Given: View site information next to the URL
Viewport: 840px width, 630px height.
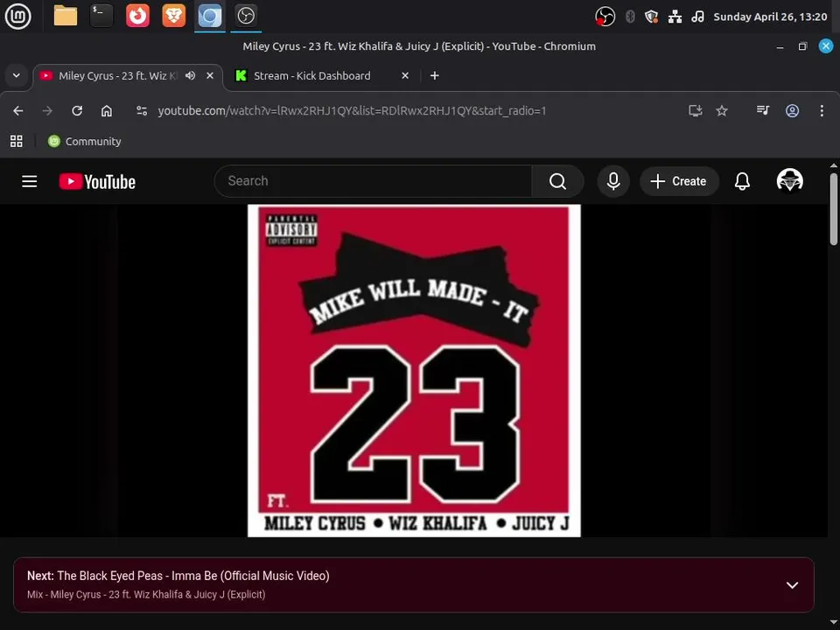Looking at the screenshot, I should click(142, 110).
